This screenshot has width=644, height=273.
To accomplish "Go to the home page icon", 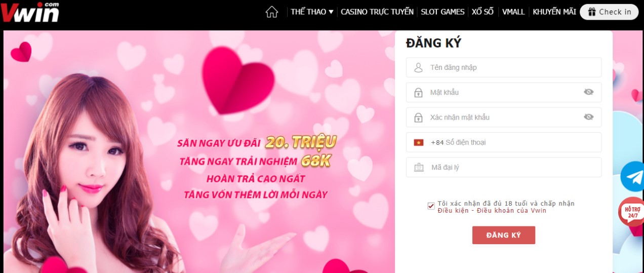I will 272,12.
